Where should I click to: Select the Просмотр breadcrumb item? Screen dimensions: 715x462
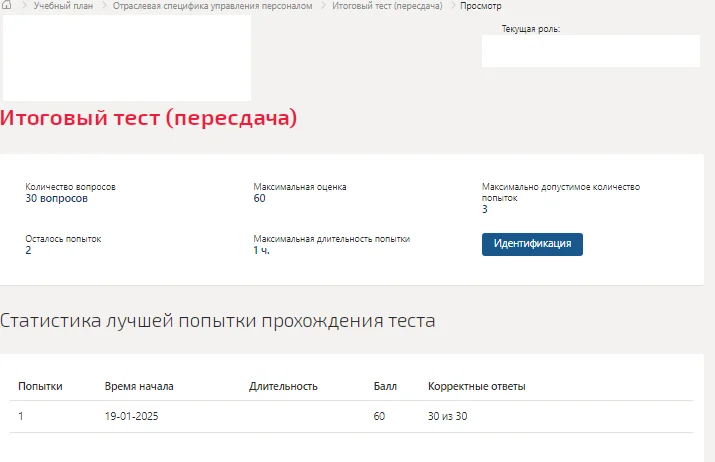[481, 6]
